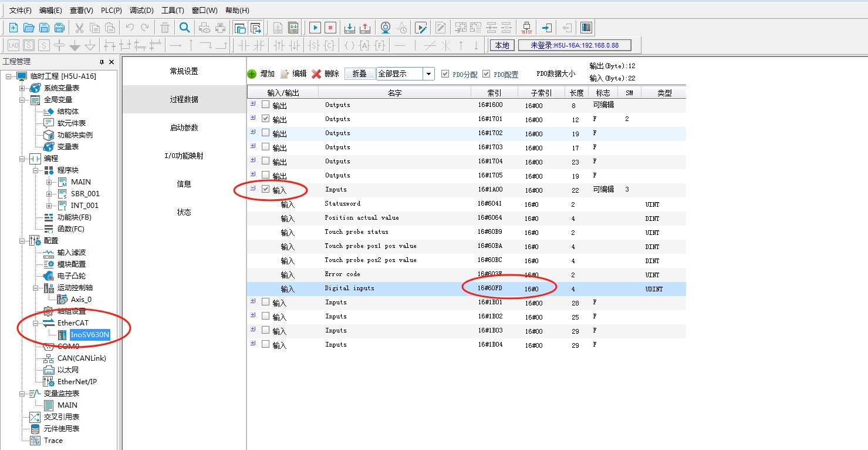Image resolution: width=868 pixels, height=450 pixels.
Task: Click the Open folder toolbar icon
Action: point(28,28)
